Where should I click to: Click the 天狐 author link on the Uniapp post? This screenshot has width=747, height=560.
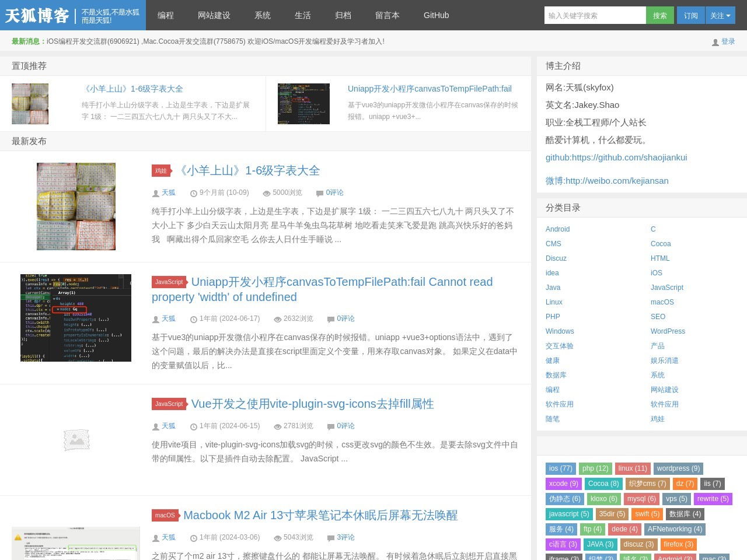[x=168, y=318]
